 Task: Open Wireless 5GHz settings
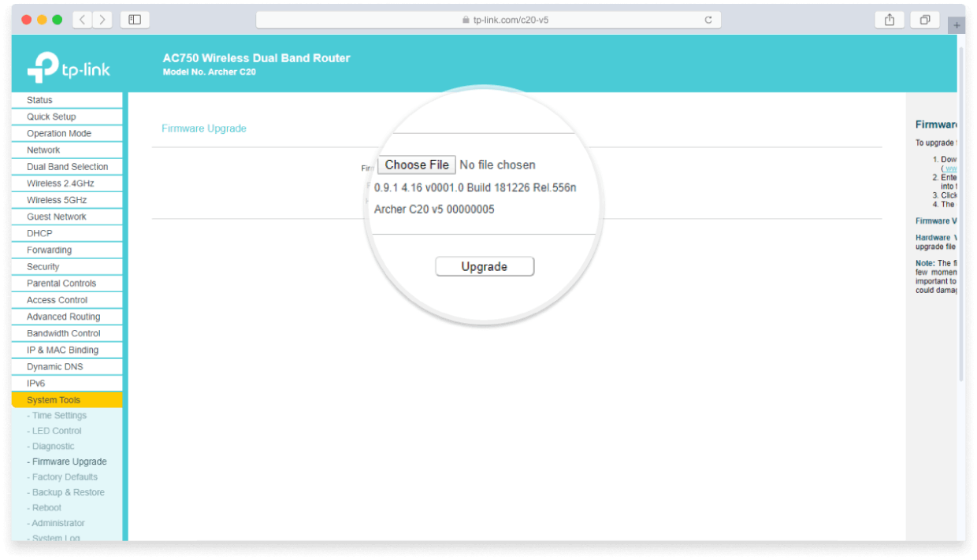(x=67, y=200)
